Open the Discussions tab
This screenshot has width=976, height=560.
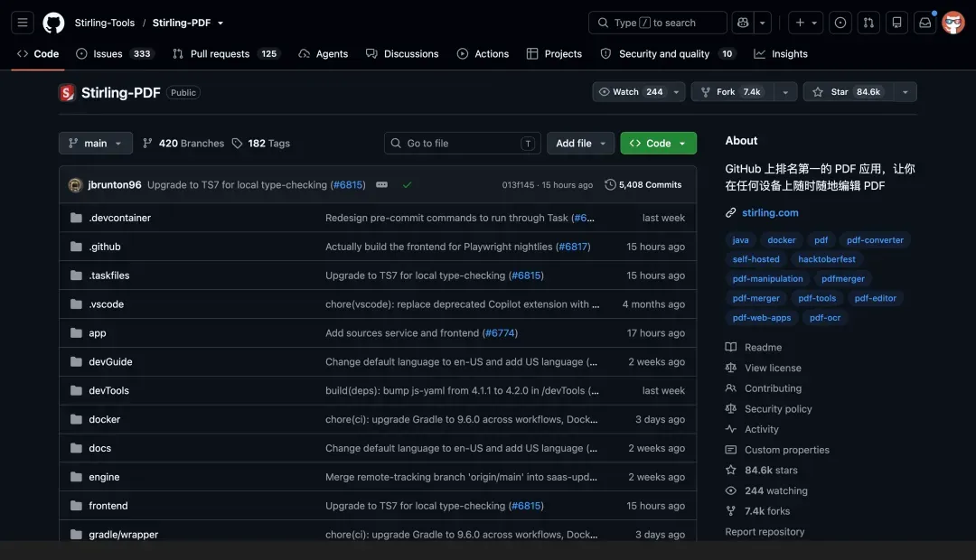tap(402, 53)
